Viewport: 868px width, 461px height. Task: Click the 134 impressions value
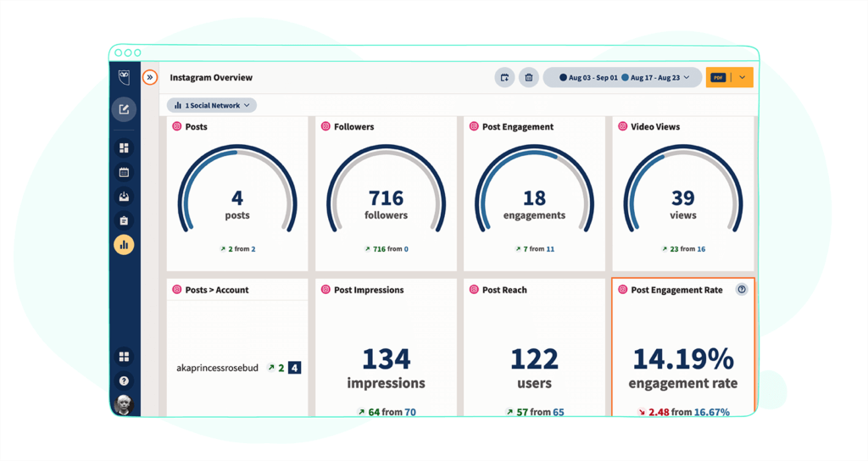click(386, 358)
